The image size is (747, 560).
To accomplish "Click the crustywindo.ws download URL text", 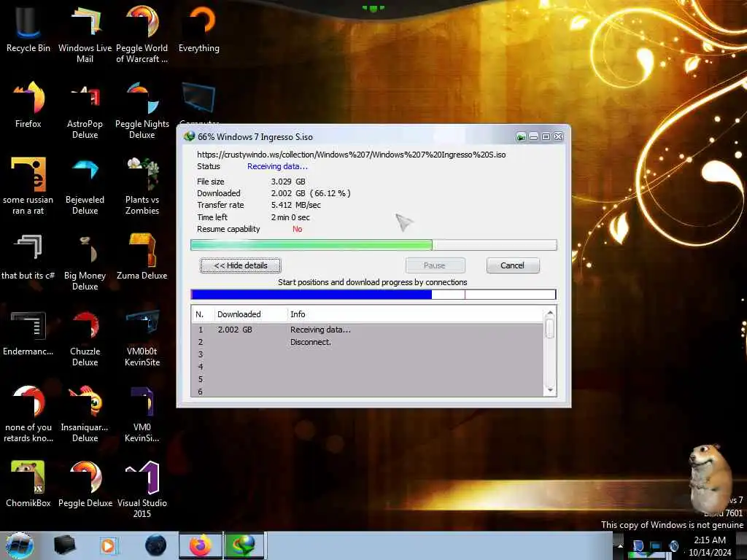I will pos(352,155).
